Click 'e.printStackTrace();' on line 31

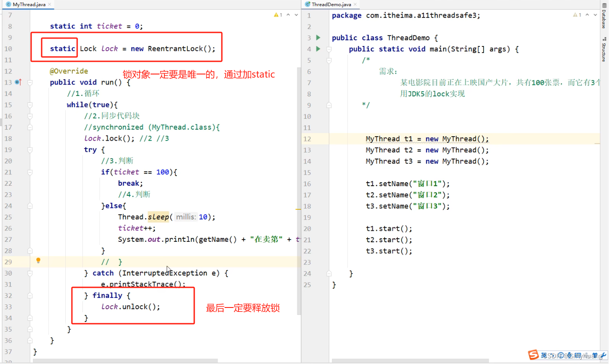coord(143,284)
